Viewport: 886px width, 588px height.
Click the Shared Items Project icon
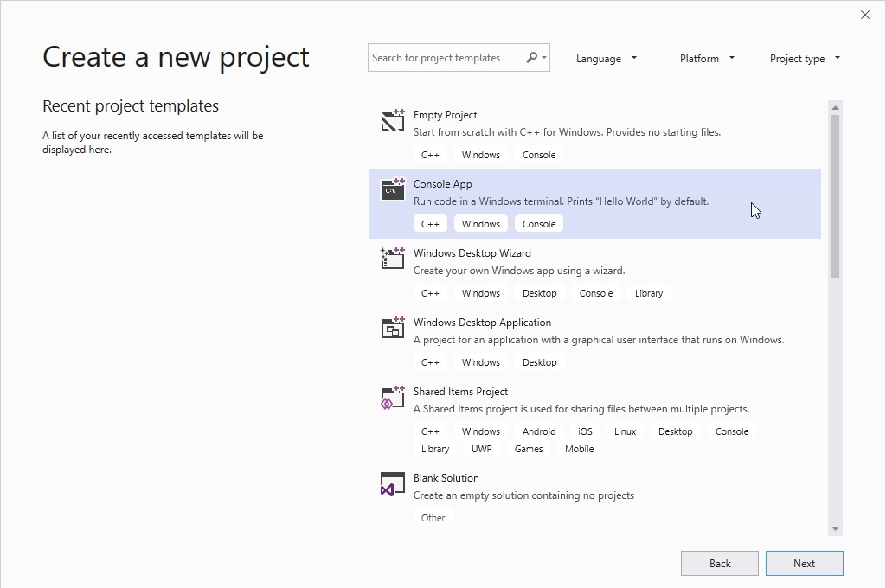tap(393, 397)
